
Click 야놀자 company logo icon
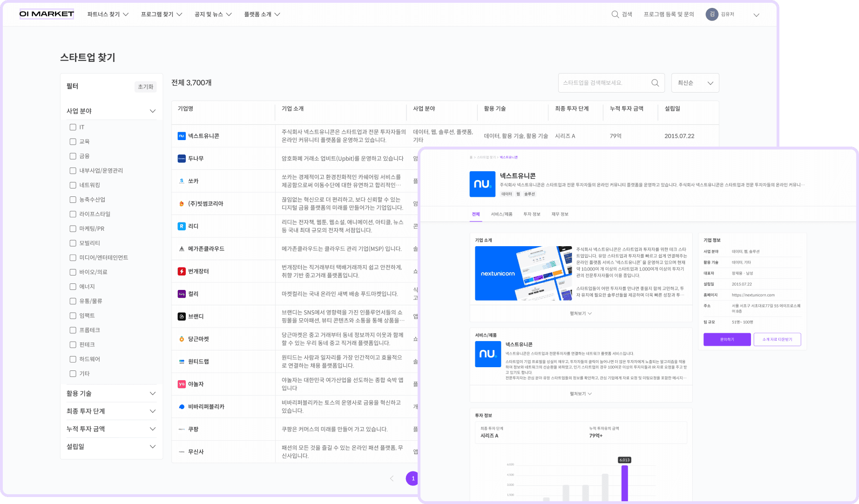(182, 384)
